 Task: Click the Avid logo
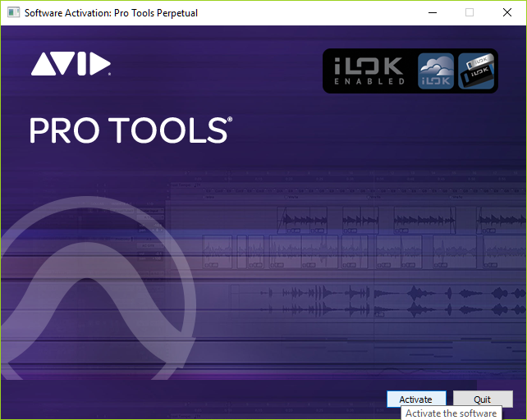(71, 64)
